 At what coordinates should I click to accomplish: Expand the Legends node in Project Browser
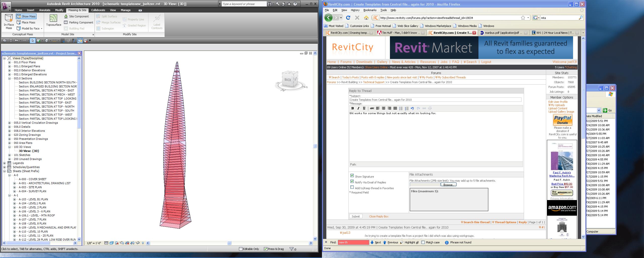(x=5, y=163)
